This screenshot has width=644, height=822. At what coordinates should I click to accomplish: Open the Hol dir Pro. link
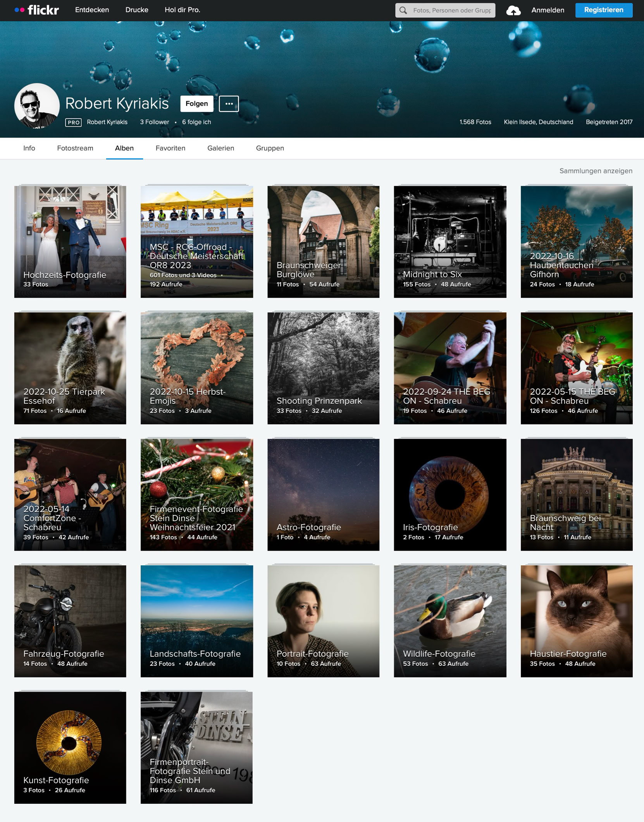click(x=182, y=10)
